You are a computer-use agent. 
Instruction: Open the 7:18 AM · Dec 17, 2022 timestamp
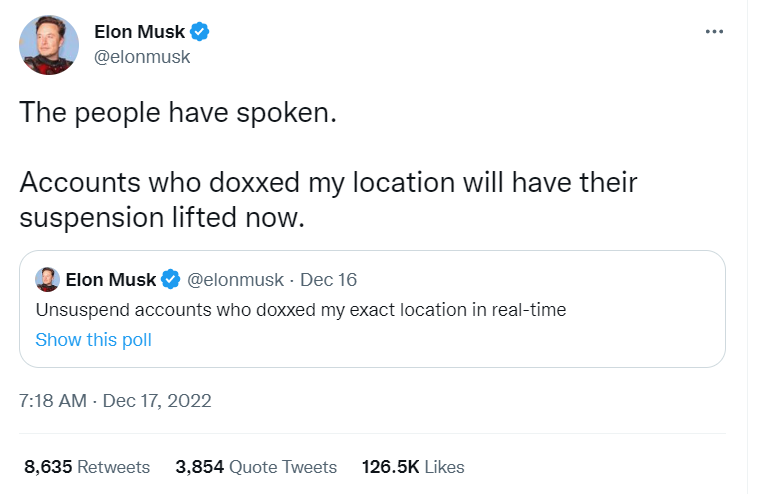pyautogui.click(x=115, y=401)
